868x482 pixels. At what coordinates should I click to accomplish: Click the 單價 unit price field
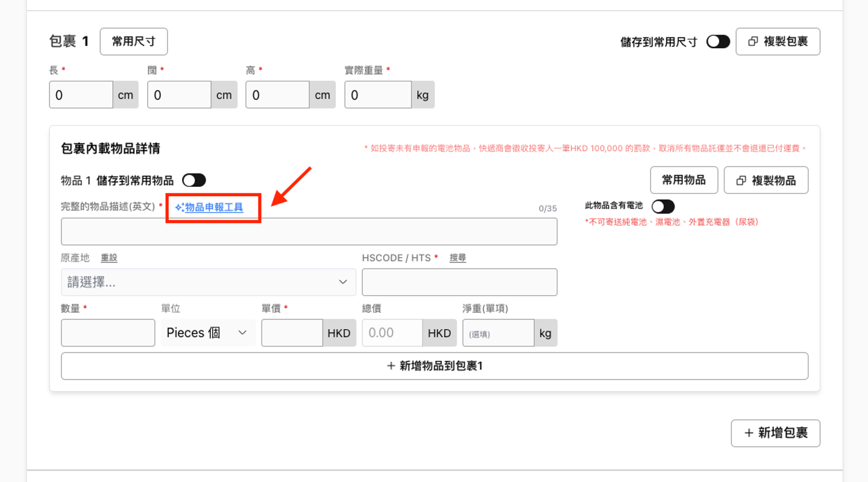pos(292,333)
